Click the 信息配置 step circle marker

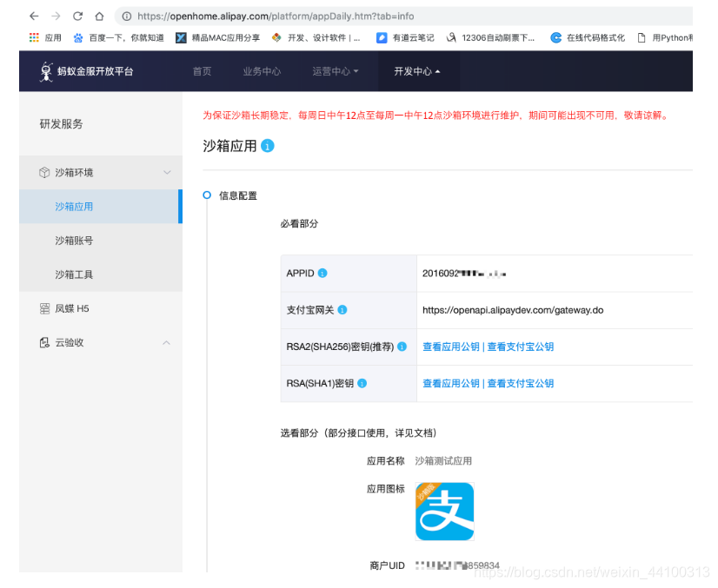[x=207, y=195]
